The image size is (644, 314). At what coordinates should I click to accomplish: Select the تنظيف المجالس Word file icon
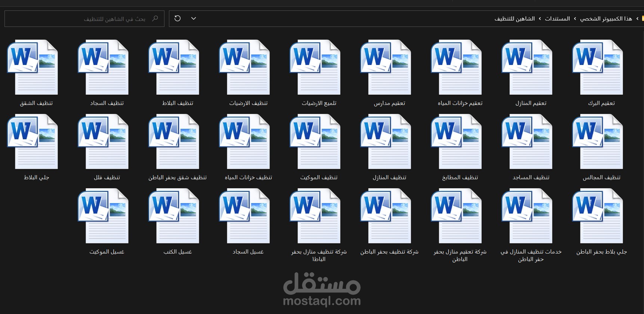coord(598,142)
